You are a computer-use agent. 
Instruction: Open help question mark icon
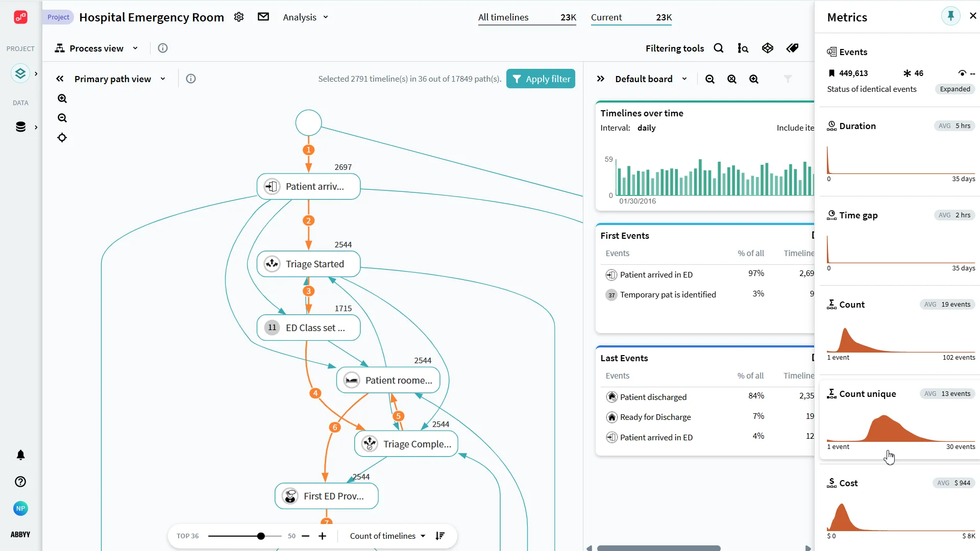click(20, 482)
